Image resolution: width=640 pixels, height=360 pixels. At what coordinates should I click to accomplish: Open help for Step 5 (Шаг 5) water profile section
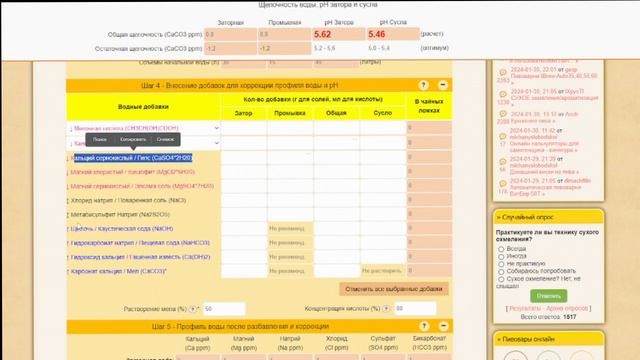(x=424, y=326)
